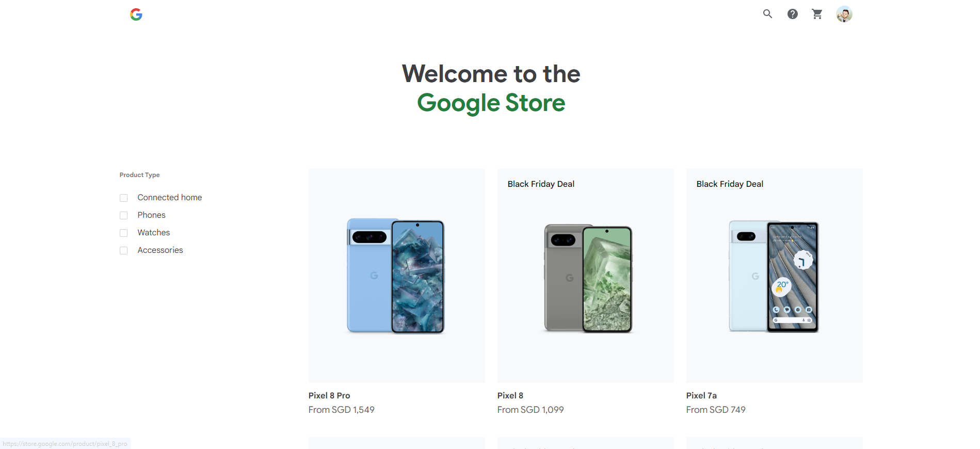980x449 pixels.
Task: Open the Pixel 8 Pro product image
Action: [396, 276]
